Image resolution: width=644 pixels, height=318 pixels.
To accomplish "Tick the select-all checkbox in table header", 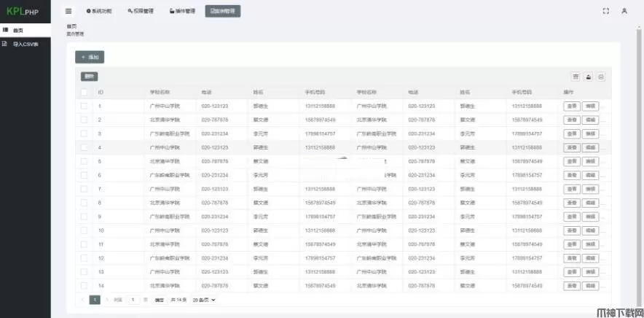I will click(85, 92).
